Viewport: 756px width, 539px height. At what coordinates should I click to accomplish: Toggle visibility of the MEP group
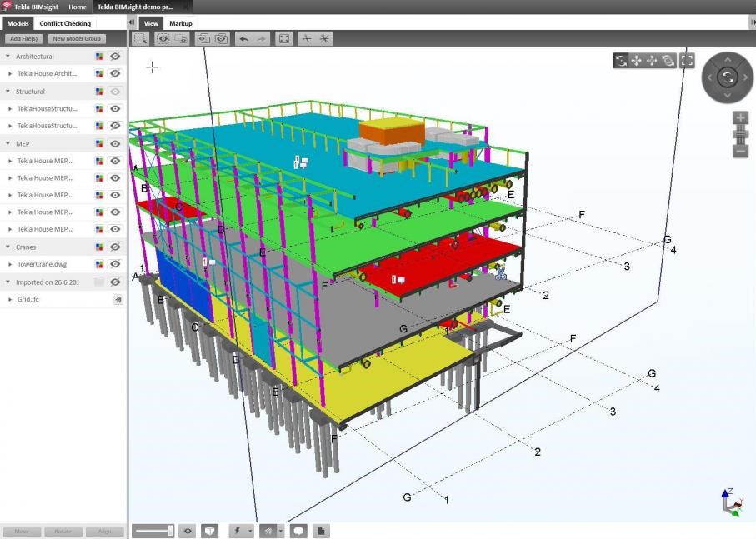(x=115, y=143)
